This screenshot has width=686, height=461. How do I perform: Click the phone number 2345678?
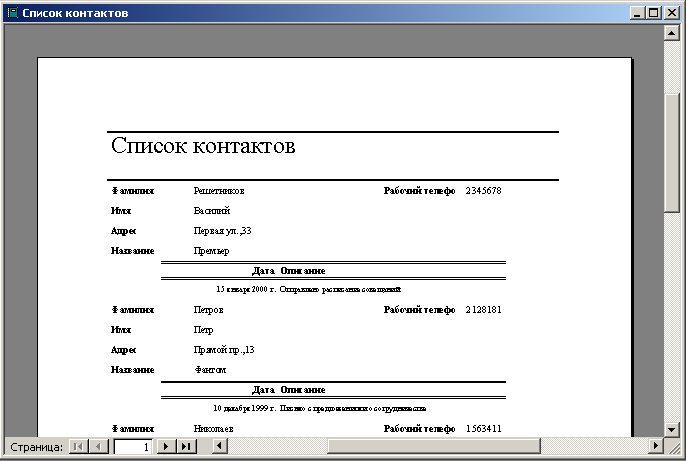(x=483, y=191)
